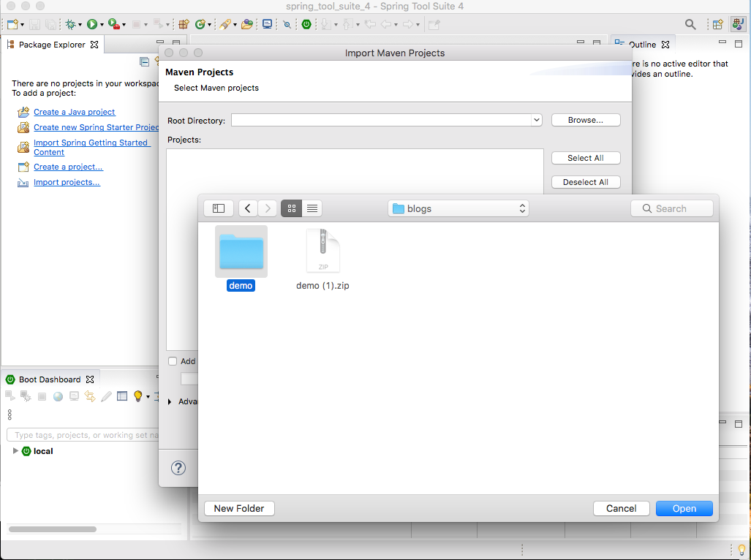Click the horizontal scrollbar under Boot Dashboard

(53, 529)
